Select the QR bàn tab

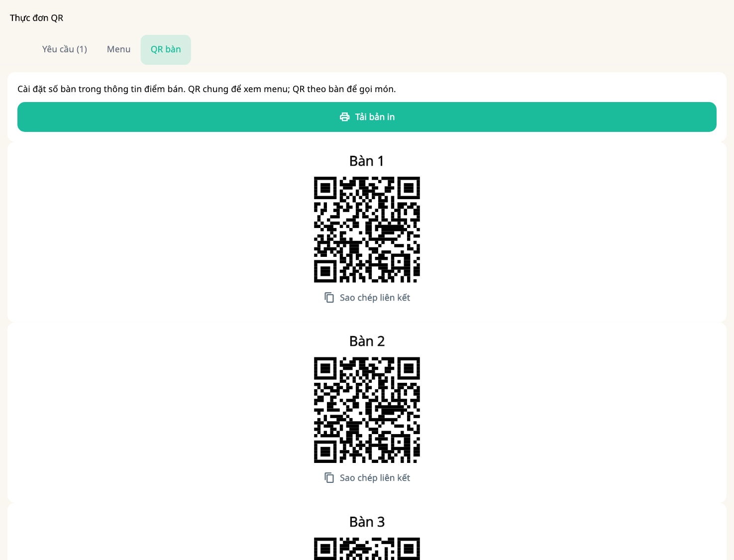point(166,49)
